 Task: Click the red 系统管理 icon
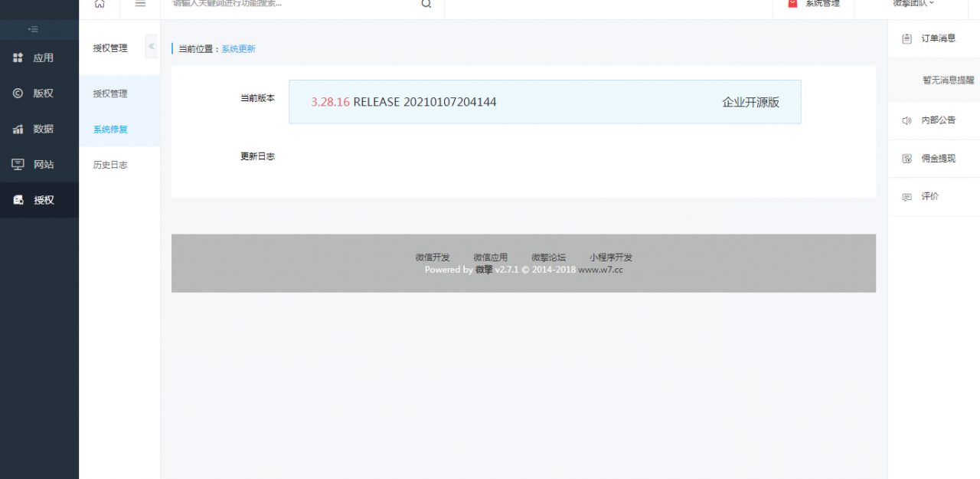[792, 3]
